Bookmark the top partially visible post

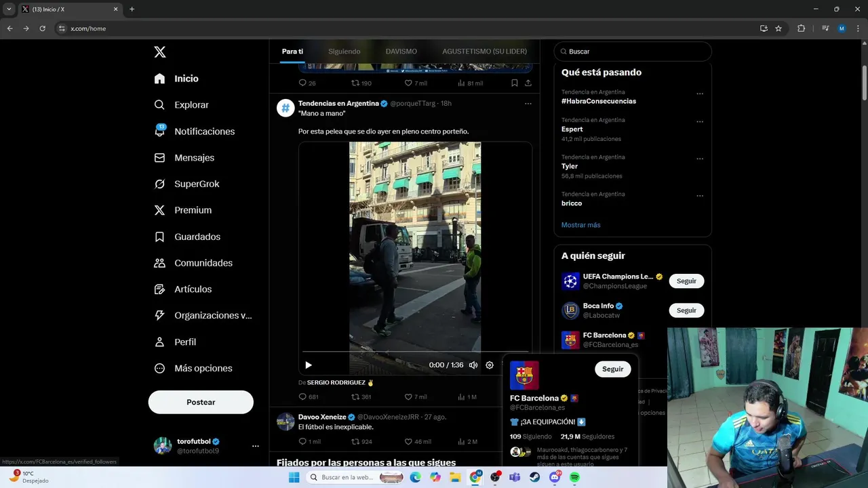pyautogui.click(x=515, y=83)
